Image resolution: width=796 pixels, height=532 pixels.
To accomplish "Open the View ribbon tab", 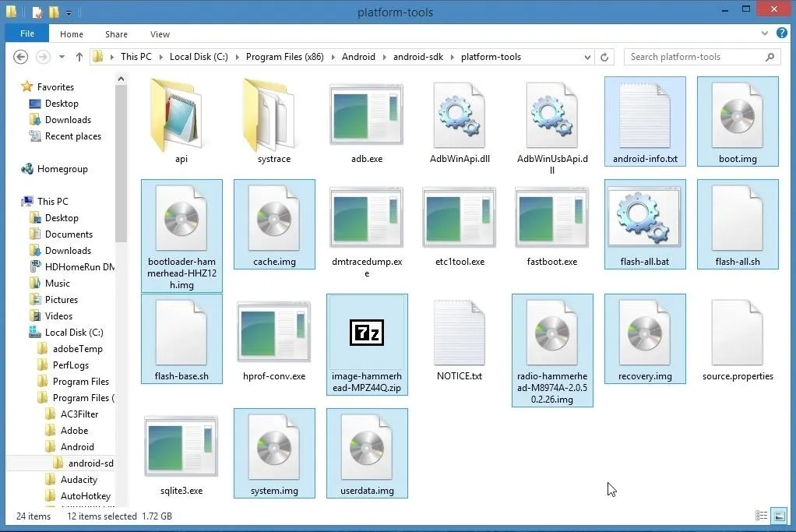I will [160, 34].
